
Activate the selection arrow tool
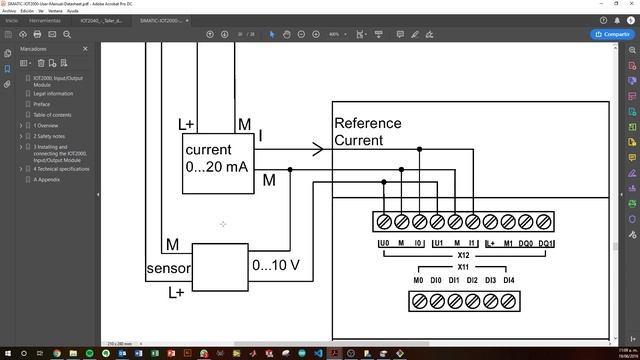[272, 35]
